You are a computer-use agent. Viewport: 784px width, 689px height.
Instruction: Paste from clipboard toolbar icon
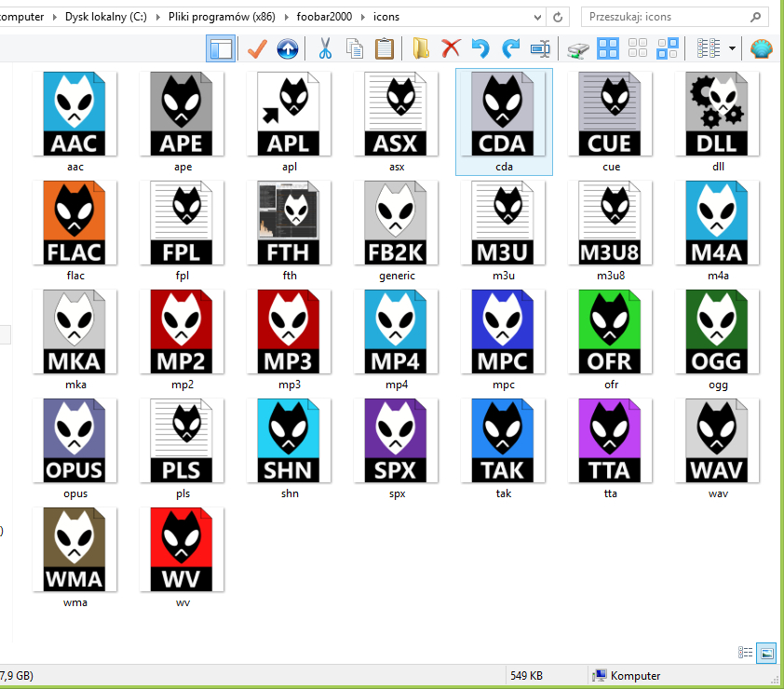click(x=385, y=49)
